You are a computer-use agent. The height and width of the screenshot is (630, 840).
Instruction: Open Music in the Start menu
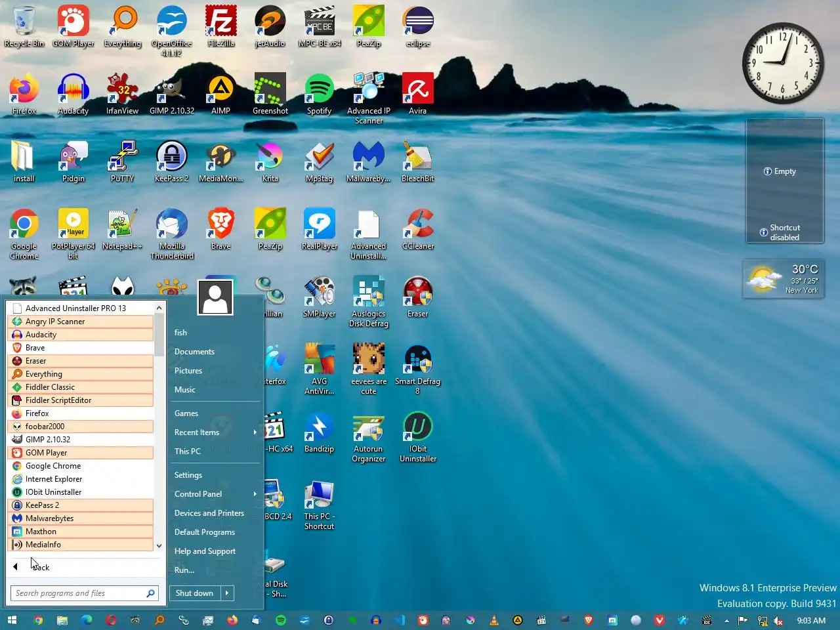[x=185, y=390]
